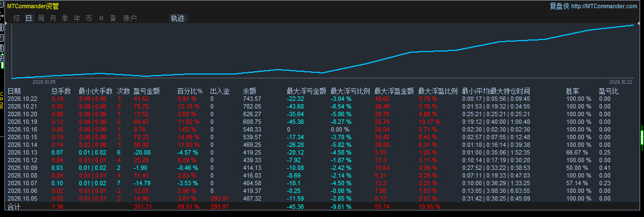Click the 10.95 % max floating profit total
The height and width of the screenshot is (217, 644).
click(x=429, y=207)
